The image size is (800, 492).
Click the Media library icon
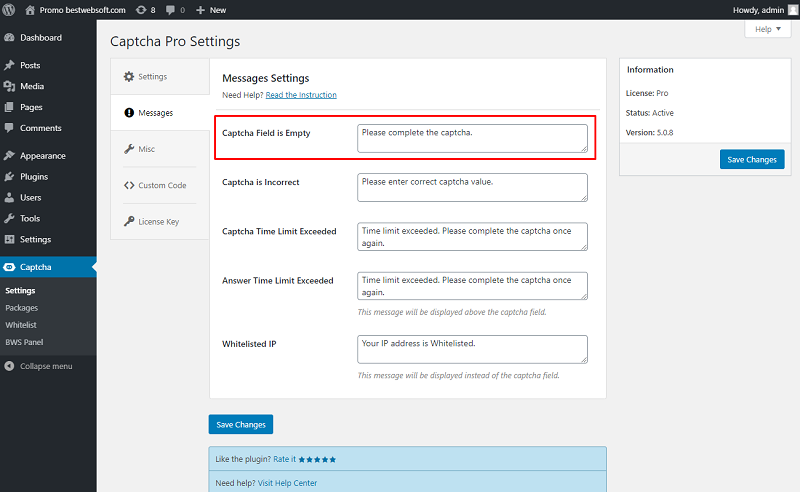point(9,86)
